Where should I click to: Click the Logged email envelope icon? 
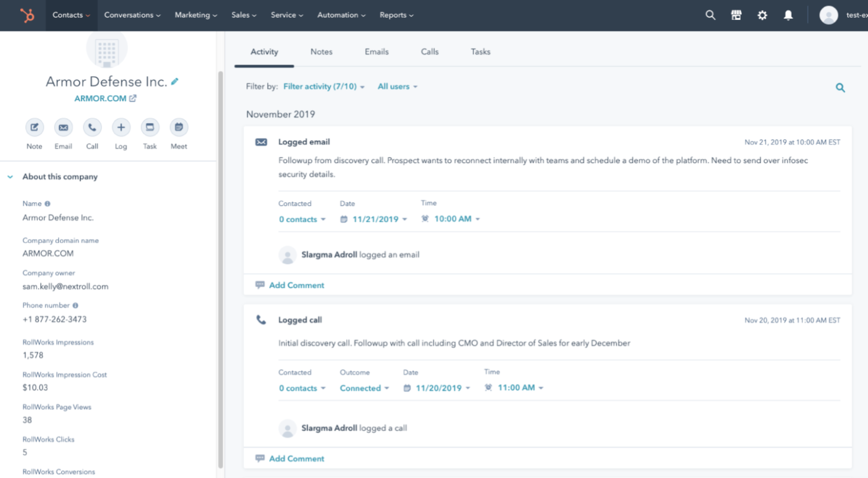[x=261, y=142]
